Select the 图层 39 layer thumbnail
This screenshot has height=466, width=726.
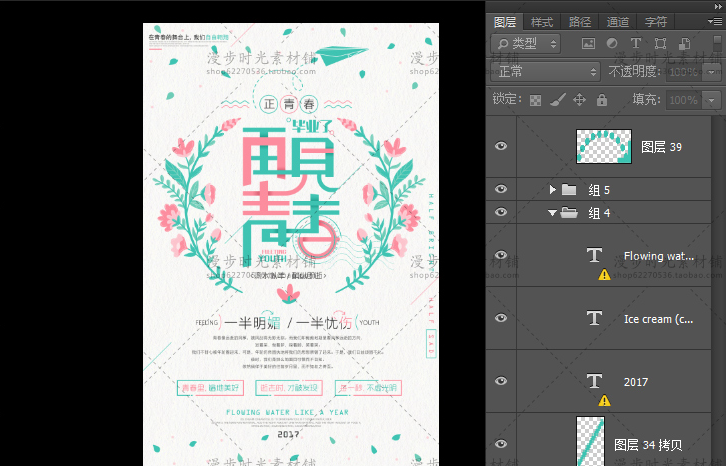(603, 146)
